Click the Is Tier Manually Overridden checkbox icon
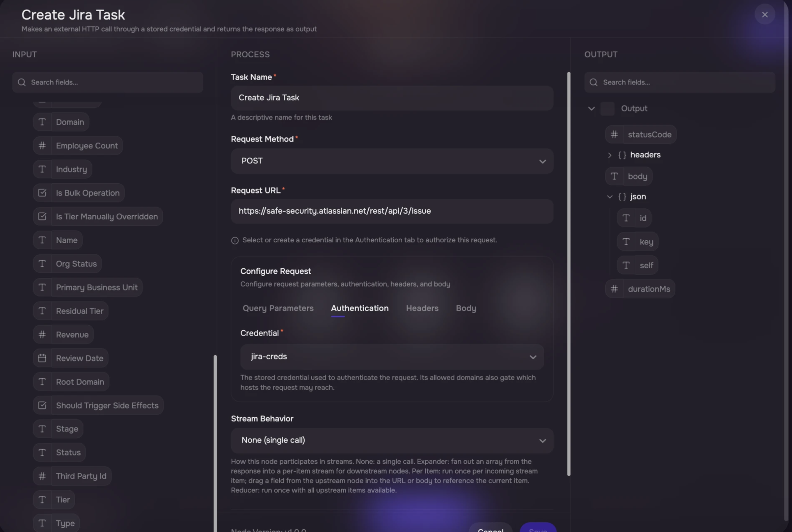Screen dimensions: 792x532 42,217
